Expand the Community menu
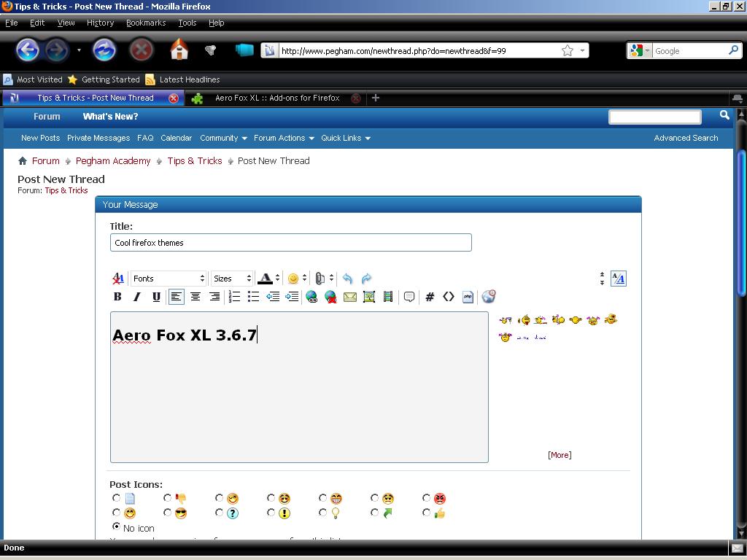The width and height of the screenshot is (747, 560). click(223, 138)
